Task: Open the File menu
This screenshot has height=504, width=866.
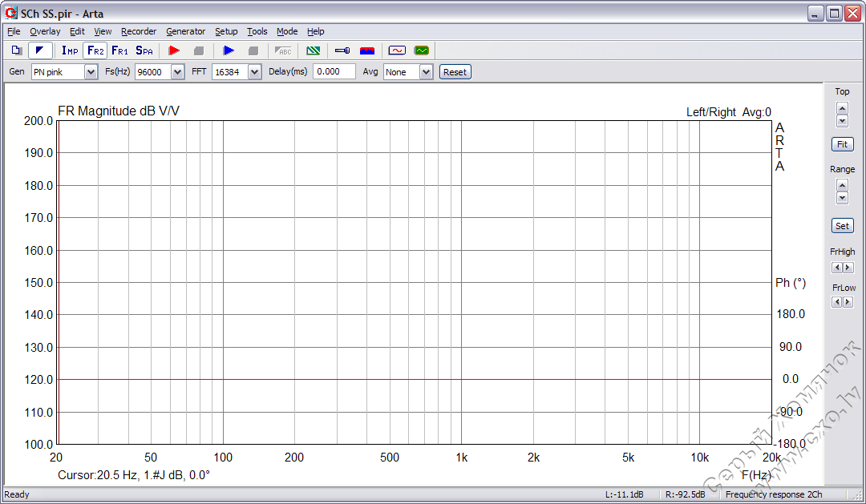Action: 14,31
